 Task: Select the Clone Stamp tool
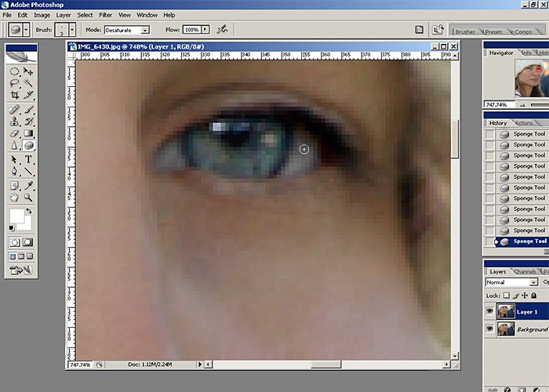14,122
